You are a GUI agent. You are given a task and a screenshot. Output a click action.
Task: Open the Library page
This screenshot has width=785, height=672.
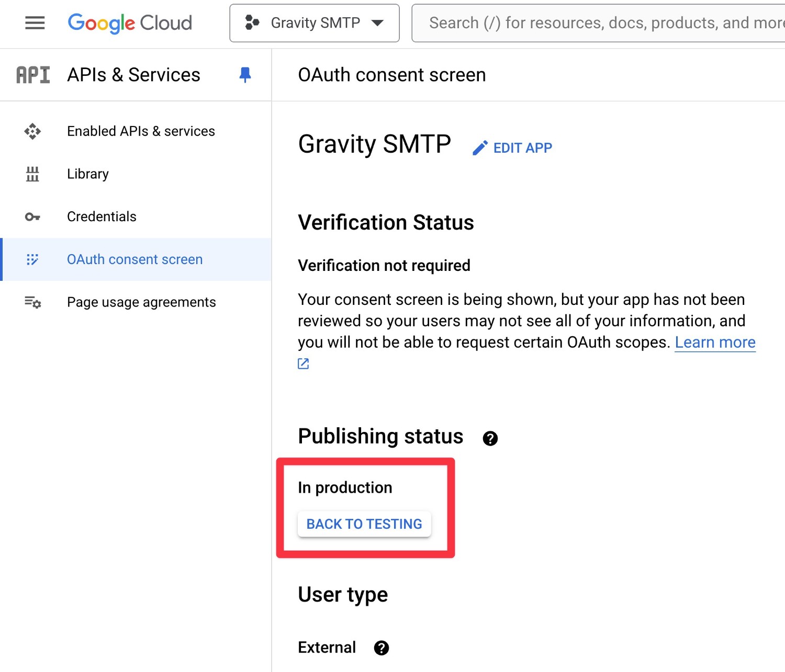136,174
